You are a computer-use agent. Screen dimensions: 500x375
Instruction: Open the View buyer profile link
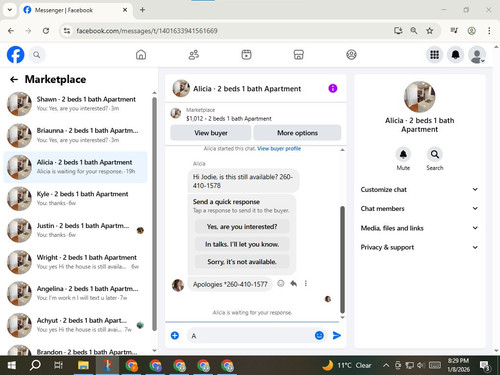click(x=279, y=149)
